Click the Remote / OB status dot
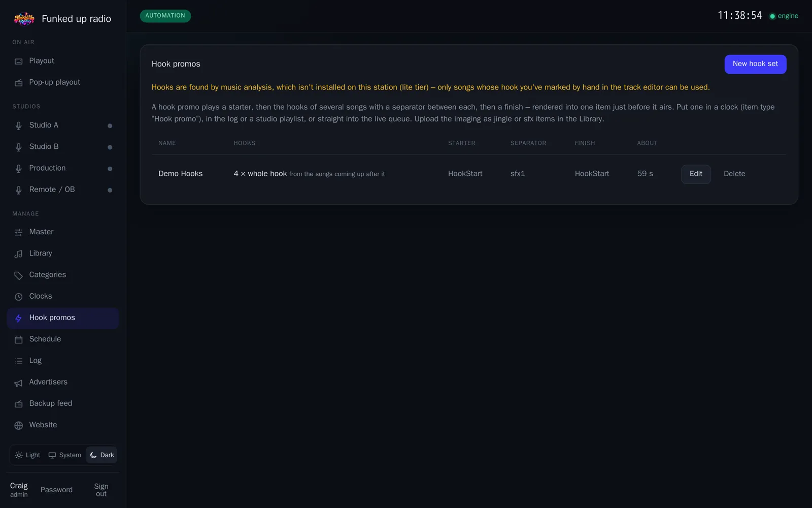 click(110, 190)
